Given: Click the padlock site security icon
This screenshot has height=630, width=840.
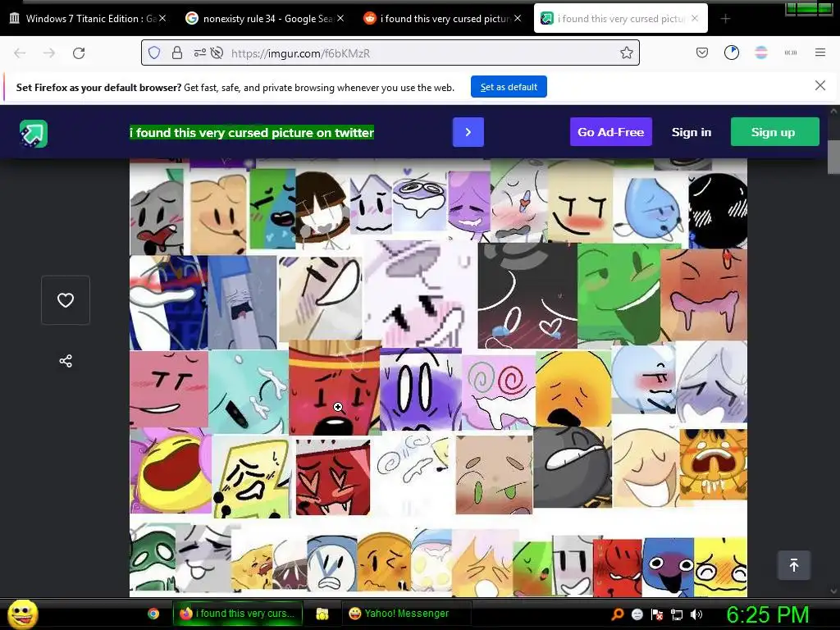Looking at the screenshot, I should tap(177, 52).
